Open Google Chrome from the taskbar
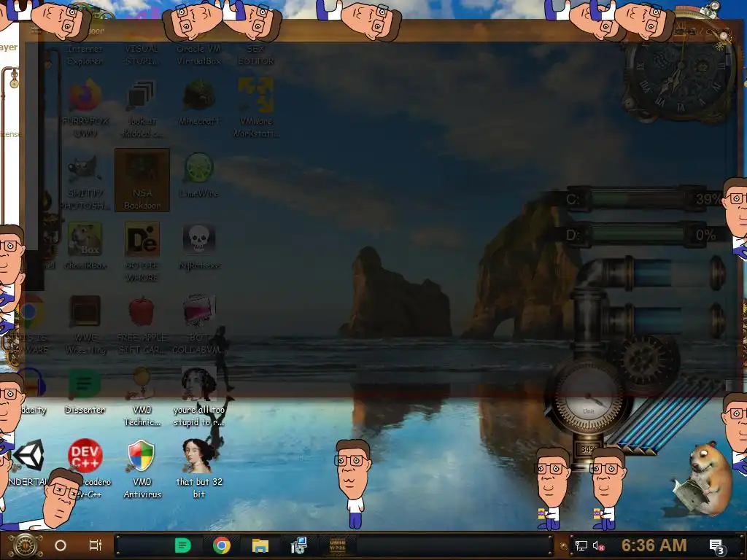The width and height of the screenshot is (747, 560). pyautogui.click(x=222, y=545)
